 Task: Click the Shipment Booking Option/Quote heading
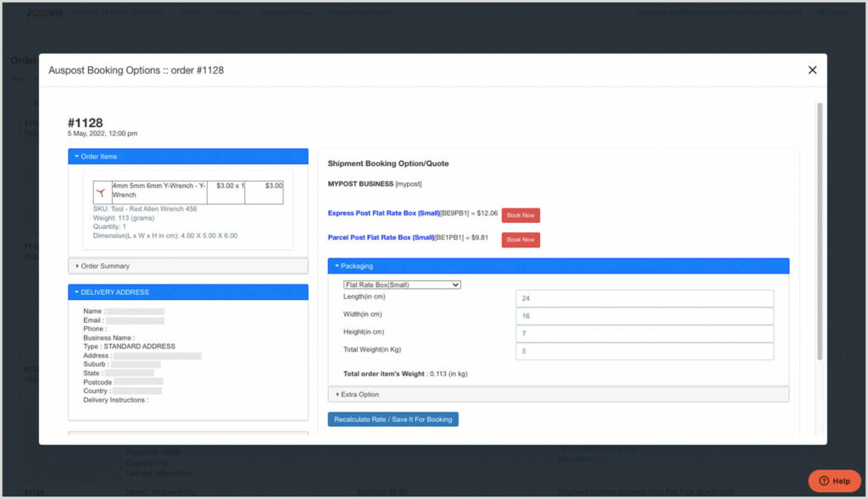point(388,164)
